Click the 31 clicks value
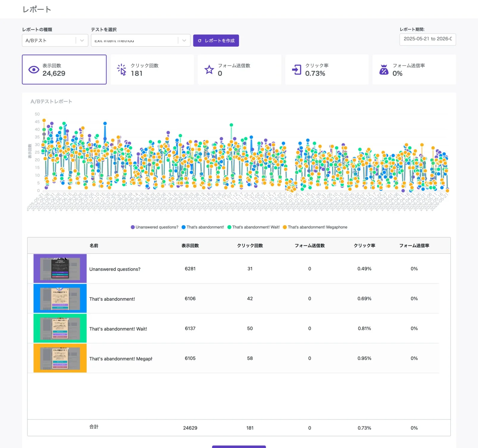This screenshot has width=478, height=448. click(x=250, y=269)
